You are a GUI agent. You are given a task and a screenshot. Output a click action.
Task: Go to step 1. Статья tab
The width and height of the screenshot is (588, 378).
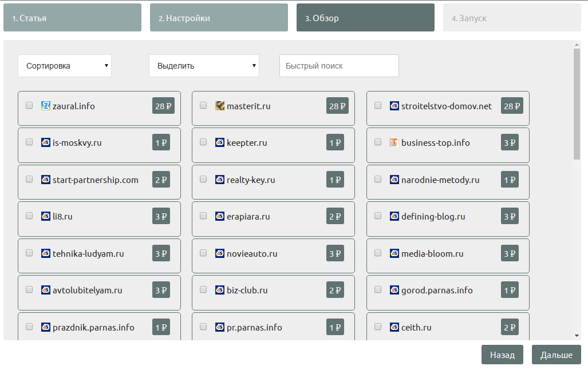click(x=72, y=18)
